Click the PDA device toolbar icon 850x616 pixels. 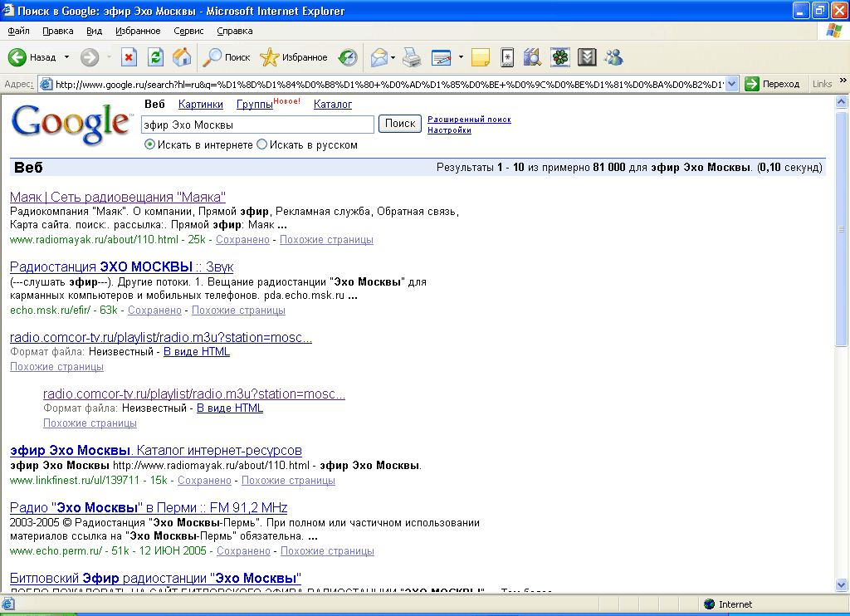click(x=507, y=57)
